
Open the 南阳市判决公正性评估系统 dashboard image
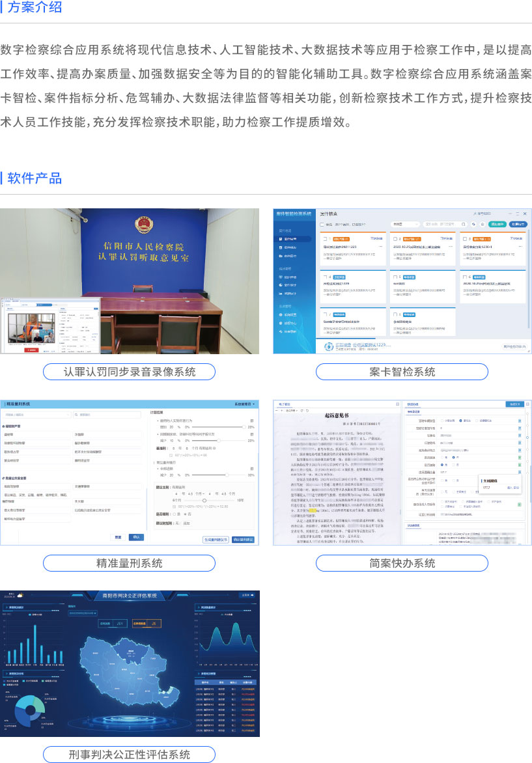(x=129, y=663)
